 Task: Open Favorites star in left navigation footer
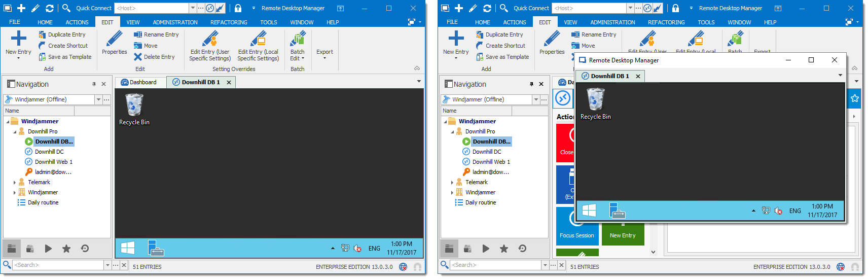point(66,249)
